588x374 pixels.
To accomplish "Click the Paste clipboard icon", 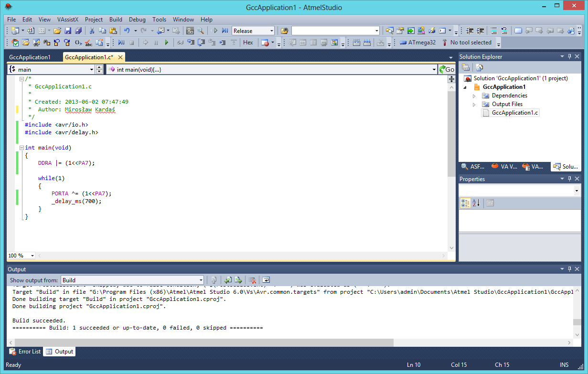I will click(113, 31).
